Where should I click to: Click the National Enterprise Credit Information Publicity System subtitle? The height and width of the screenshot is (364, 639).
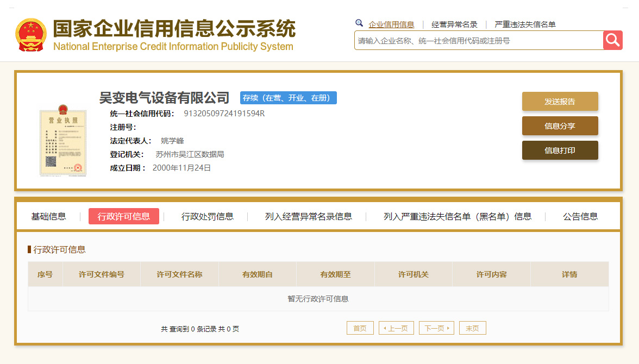173,47
